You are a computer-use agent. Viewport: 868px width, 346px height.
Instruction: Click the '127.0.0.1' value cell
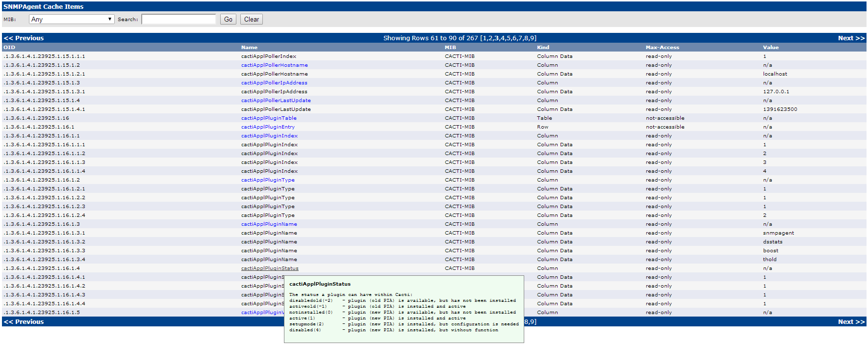pyautogui.click(x=776, y=92)
